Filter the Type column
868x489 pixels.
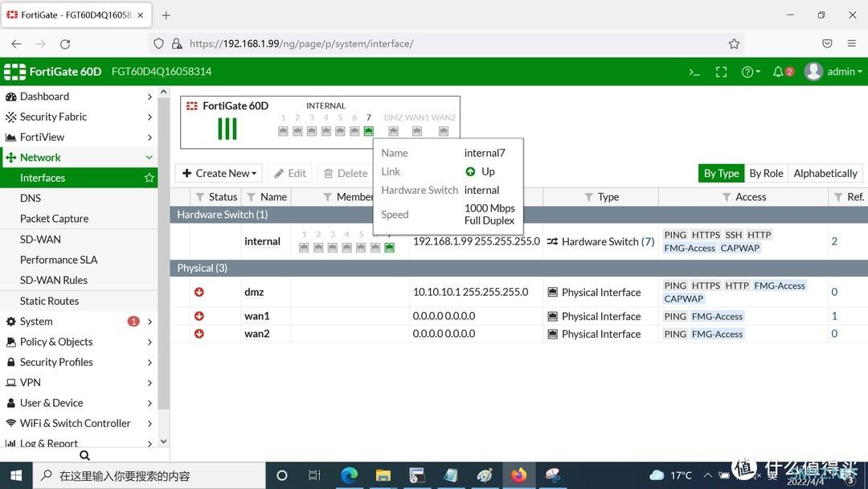pyautogui.click(x=588, y=197)
